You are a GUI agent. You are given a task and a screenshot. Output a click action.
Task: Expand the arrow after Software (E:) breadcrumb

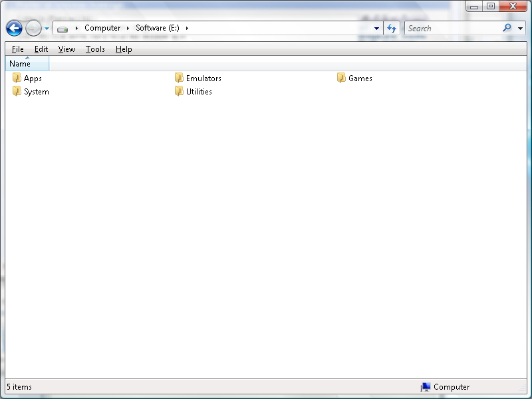(x=187, y=28)
